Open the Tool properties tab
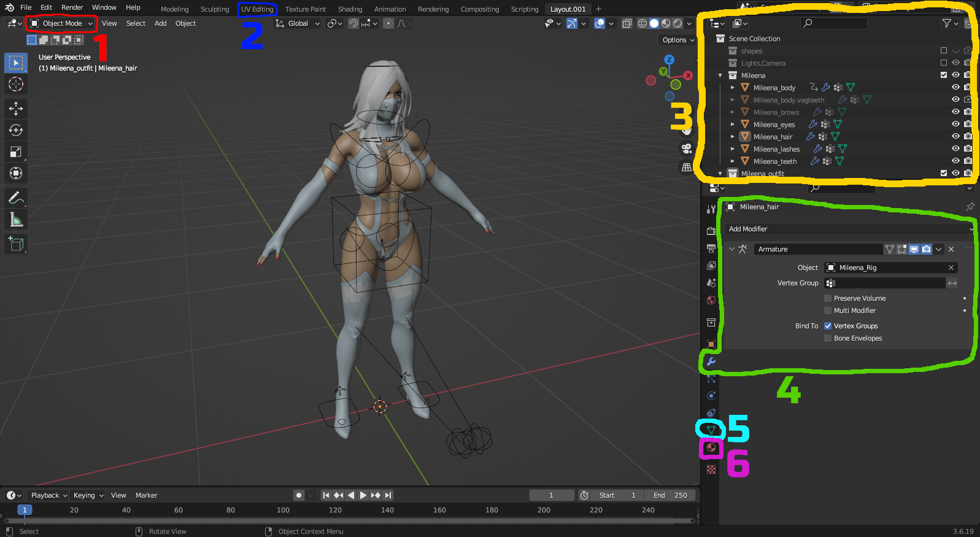The width and height of the screenshot is (980, 537). [x=711, y=209]
